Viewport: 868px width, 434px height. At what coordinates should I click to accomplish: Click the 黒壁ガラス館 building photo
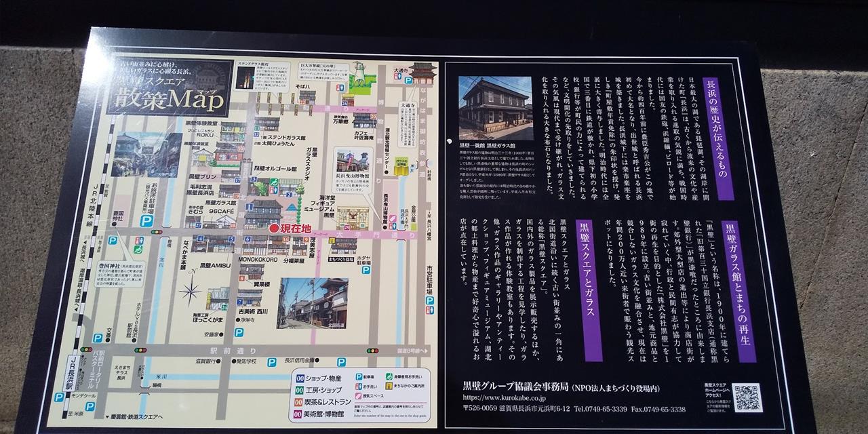coord(495,108)
